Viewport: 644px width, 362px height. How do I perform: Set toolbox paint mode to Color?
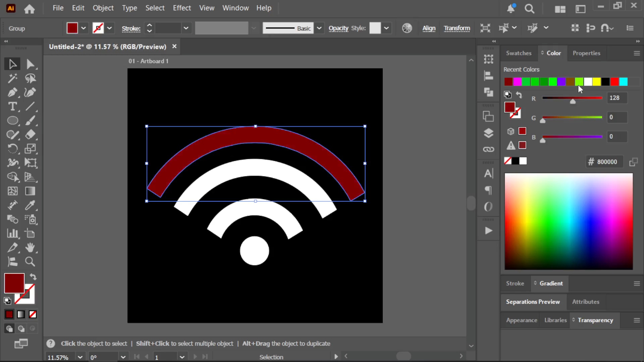coord(9,314)
